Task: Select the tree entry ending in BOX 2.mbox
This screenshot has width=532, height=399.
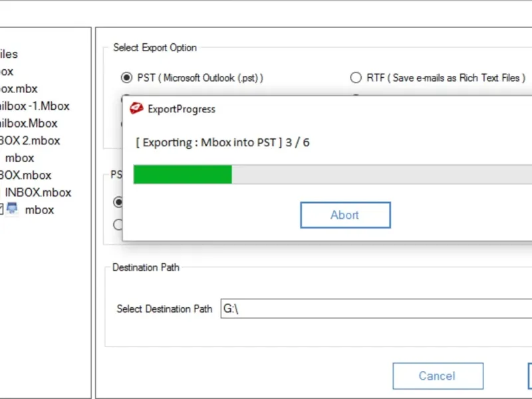Action: (29, 140)
